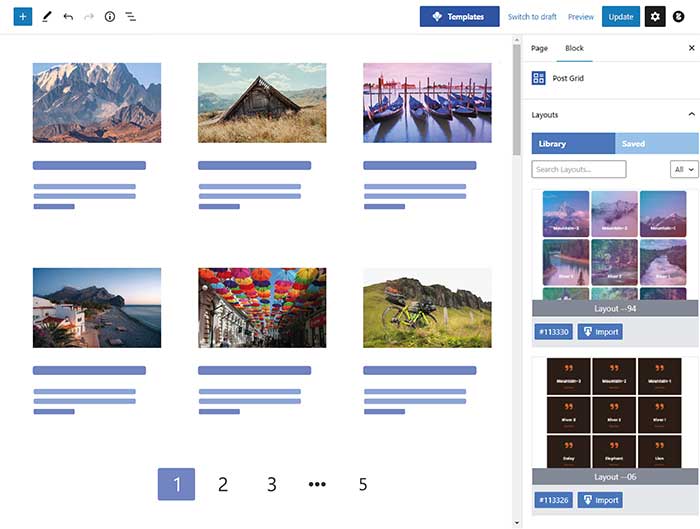The height and width of the screenshot is (529, 700).
Task: Click Switch to draft link
Action: click(x=532, y=17)
